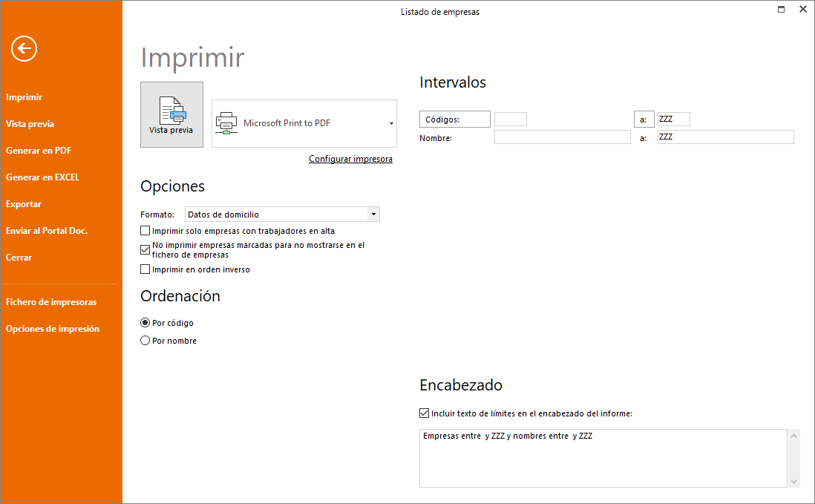Toggle Incluir texto de límites en el encabezado
815x504 pixels.
424,413
